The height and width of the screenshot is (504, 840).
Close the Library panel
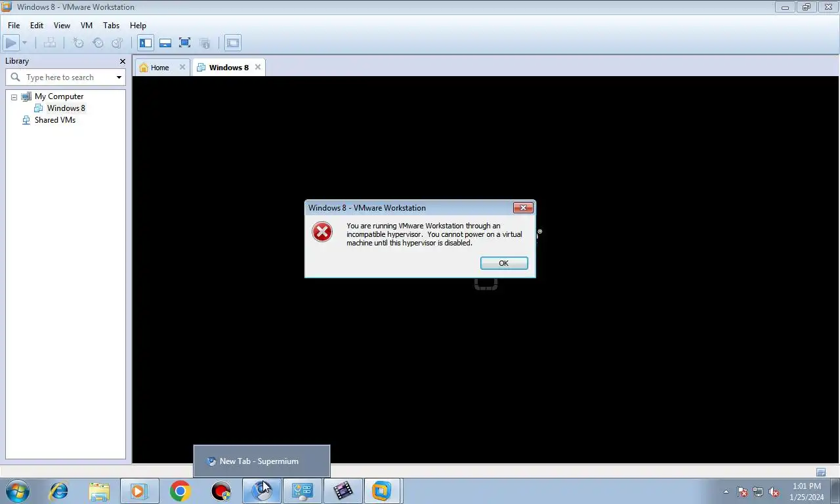point(122,61)
